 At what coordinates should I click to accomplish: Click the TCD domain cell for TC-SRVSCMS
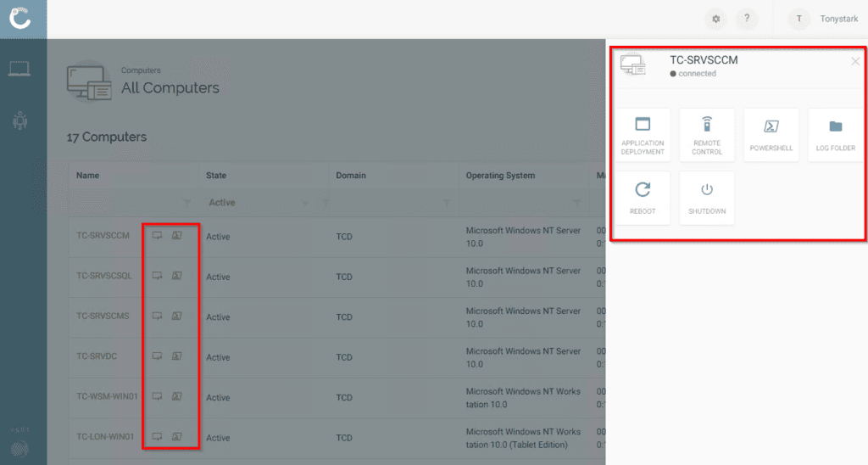344,317
